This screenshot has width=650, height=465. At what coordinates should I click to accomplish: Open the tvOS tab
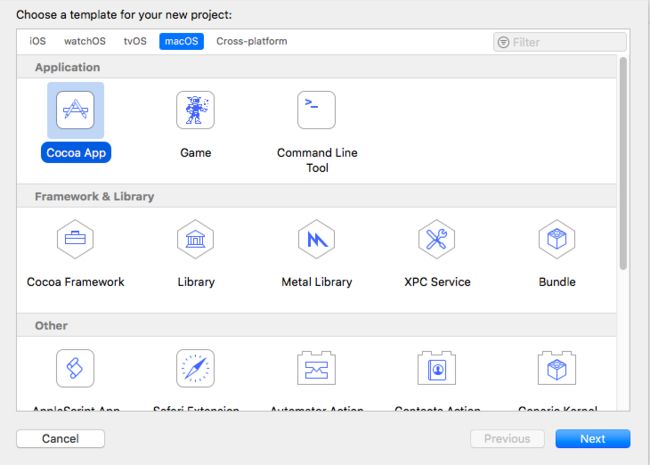pos(135,41)
